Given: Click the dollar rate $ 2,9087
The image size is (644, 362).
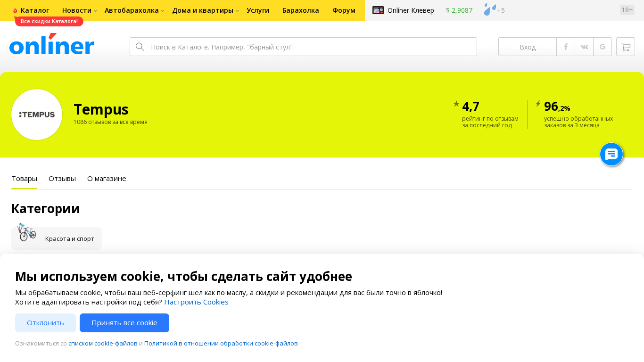Looking at the screenshot, I should 459,10.
